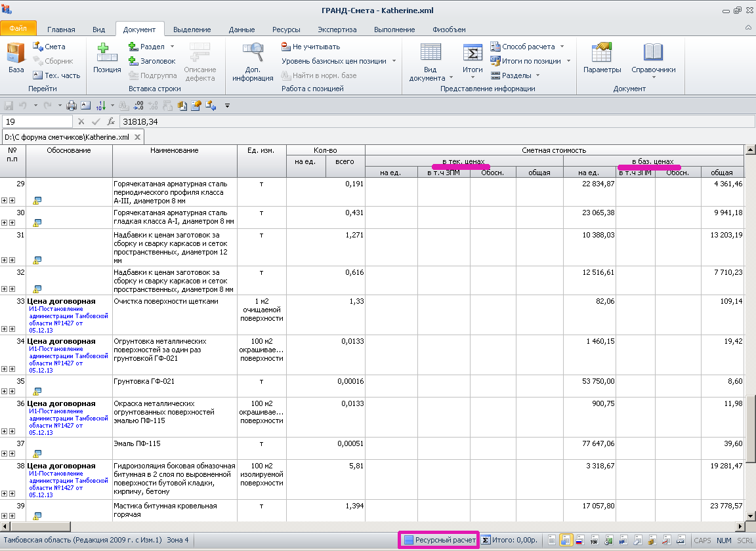Click the Print icon in quick access toolbar
Image resolution: width=756 pixels, height=551 pixels.
(x=72, y=105)
